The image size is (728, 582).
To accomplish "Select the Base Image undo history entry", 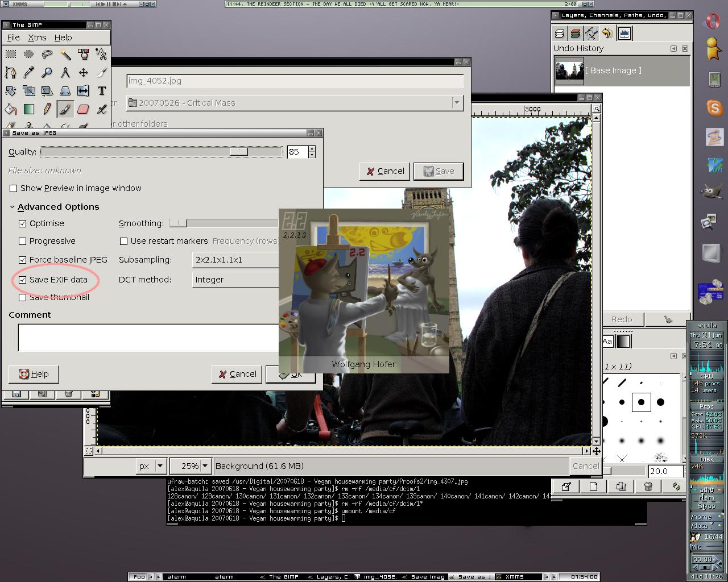I will tap(622, 71).
